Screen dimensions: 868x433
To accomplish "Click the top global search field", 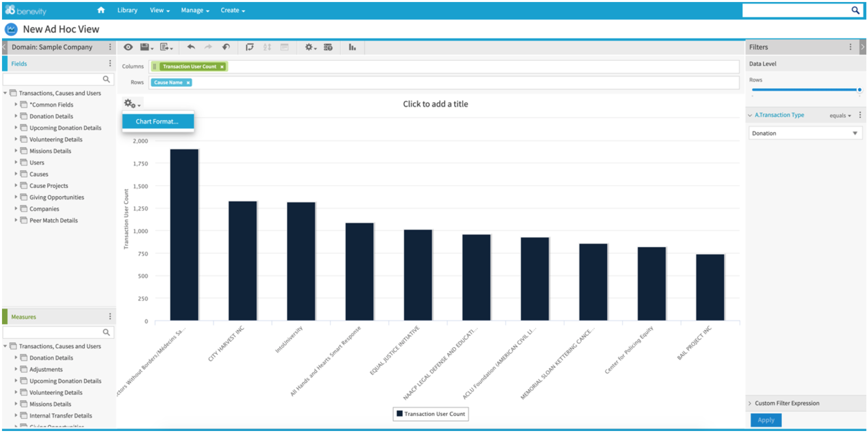I will tap(796, 11).
